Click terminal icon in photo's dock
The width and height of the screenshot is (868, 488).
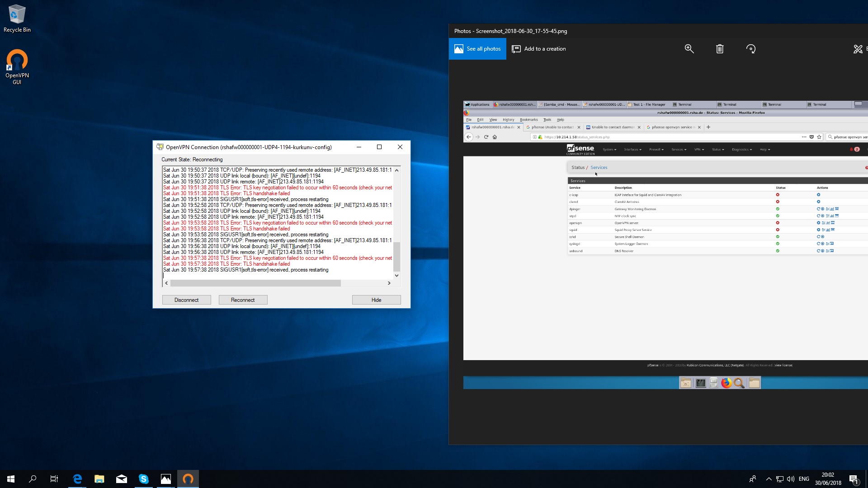point(700,383)
